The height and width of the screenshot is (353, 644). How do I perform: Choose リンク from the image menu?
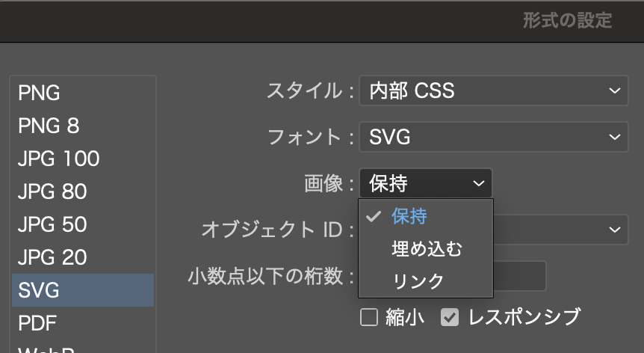coord(418,281)
